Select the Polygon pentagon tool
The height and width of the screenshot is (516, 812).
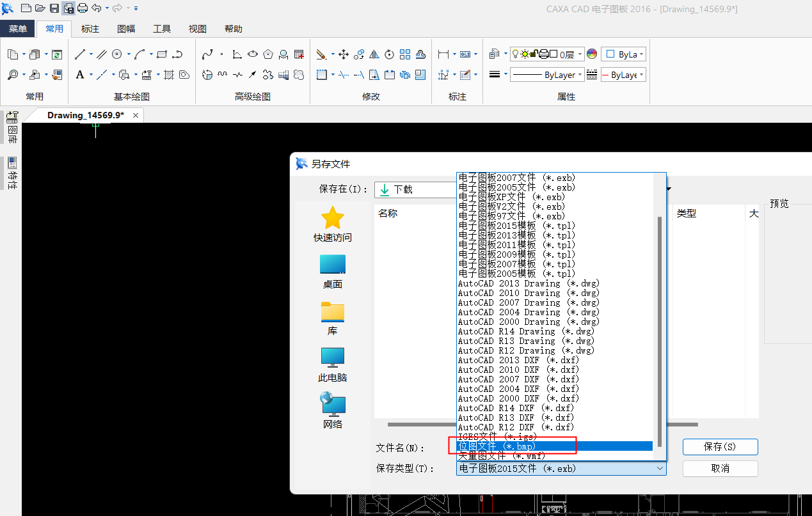268,54
